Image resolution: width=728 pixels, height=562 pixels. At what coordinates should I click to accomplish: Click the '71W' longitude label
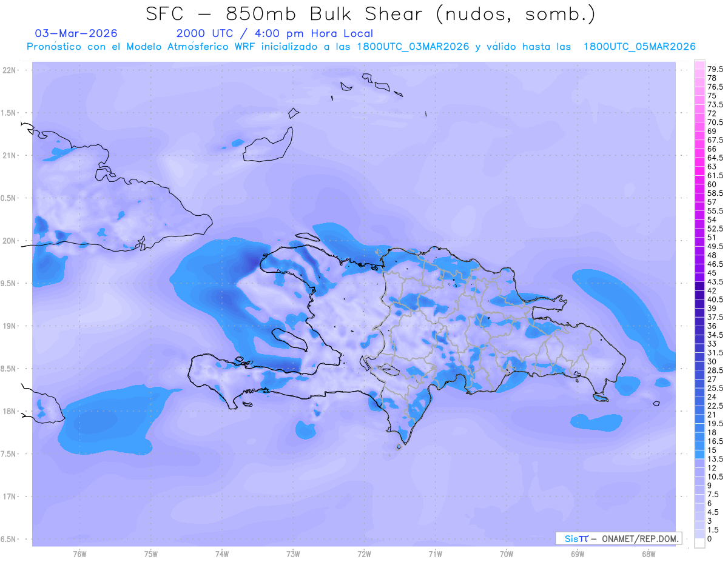(435, 554)
